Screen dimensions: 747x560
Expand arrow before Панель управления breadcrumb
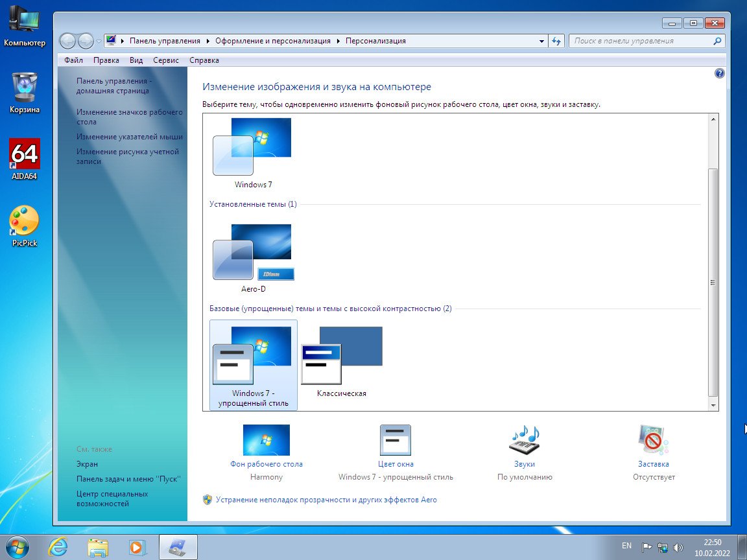123,41
